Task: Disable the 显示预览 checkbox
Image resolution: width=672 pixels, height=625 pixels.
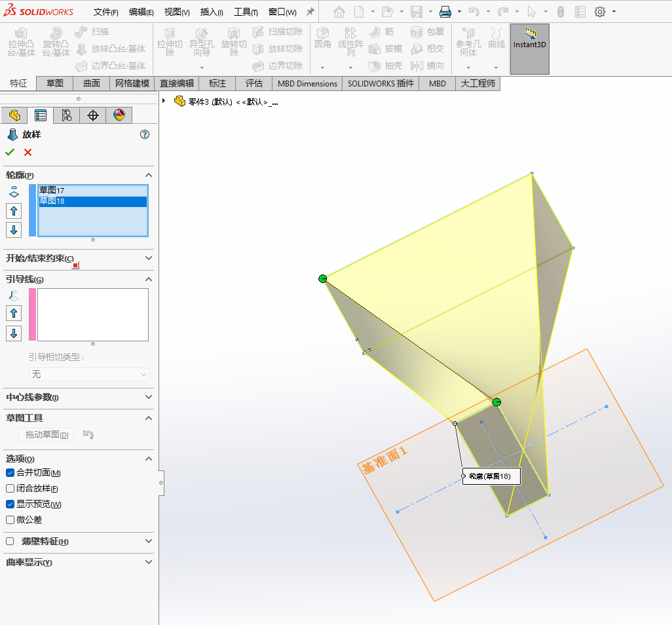Action: 10,504
